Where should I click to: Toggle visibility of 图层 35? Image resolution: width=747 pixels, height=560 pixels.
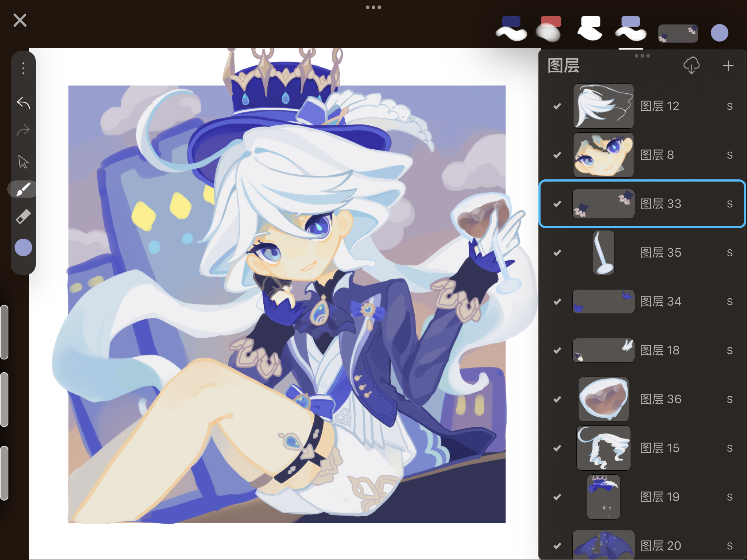click(x=557, y=253)
